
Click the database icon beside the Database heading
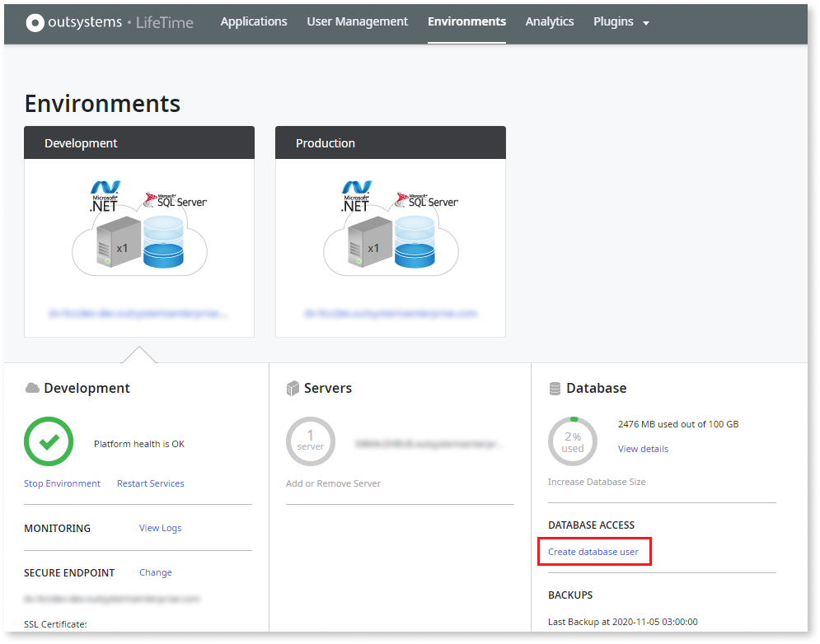(555, 387)
